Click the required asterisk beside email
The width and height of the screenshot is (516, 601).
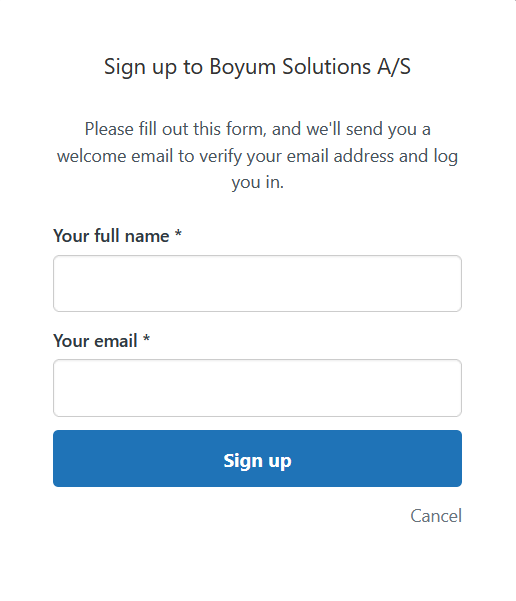pyautogui.click(x=146, y=338)
